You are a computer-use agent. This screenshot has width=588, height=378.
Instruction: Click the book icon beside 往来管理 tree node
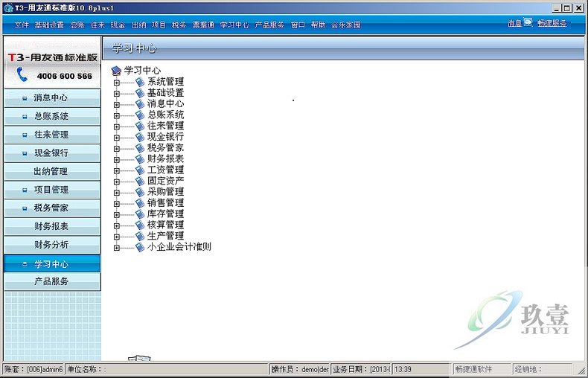[140, 126]
